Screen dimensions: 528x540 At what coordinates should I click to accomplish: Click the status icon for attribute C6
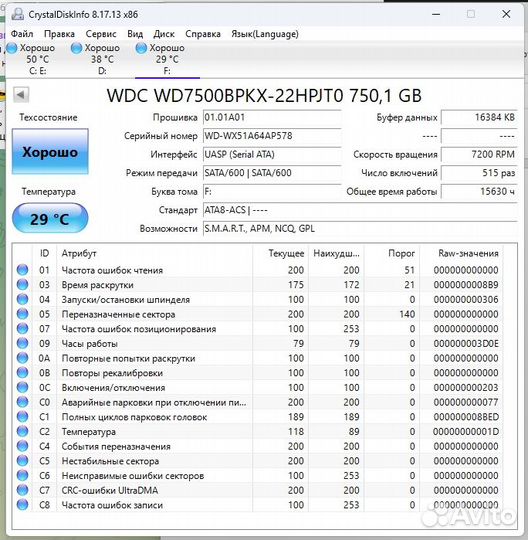click(22, 475)
